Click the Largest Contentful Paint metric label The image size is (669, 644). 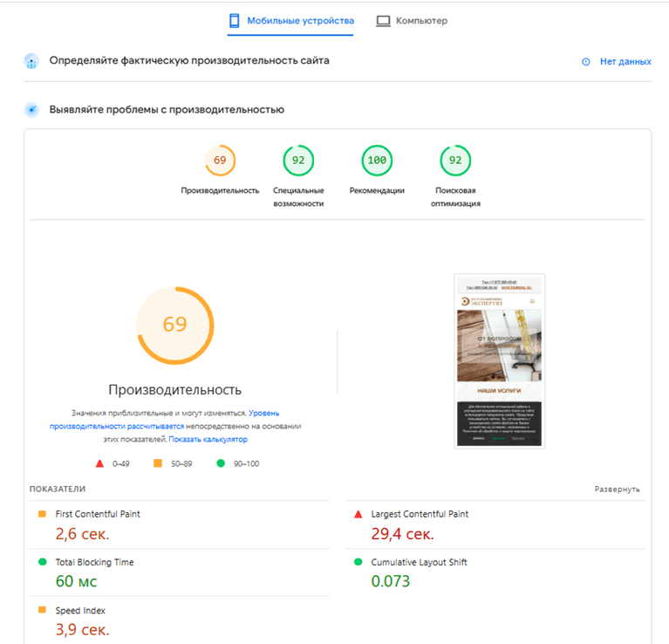point(420,514)
